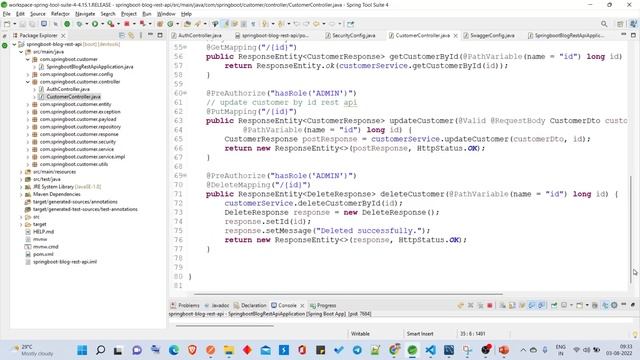Open Microsoft Edge from taskbar
Viewport: 640px width, 360px height.
pyautogui.click(x=174, y=350)
